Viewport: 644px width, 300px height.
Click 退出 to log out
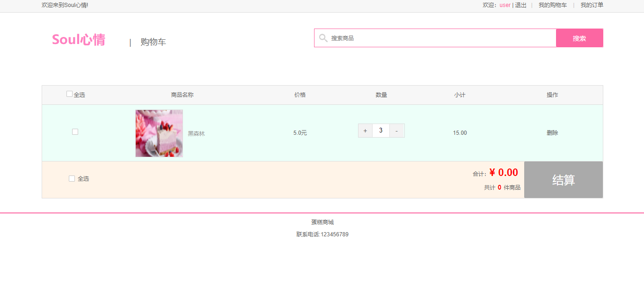(x=520, y=5)
